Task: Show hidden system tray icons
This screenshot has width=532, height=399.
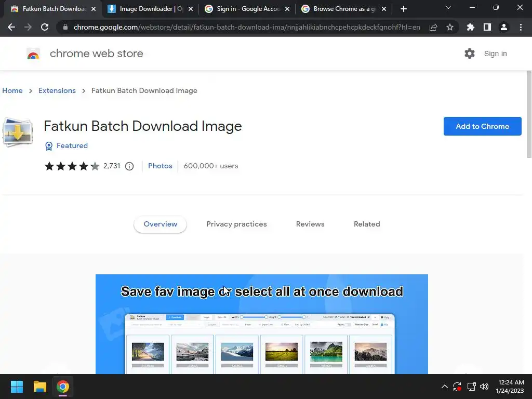Action: coord(445,387)
